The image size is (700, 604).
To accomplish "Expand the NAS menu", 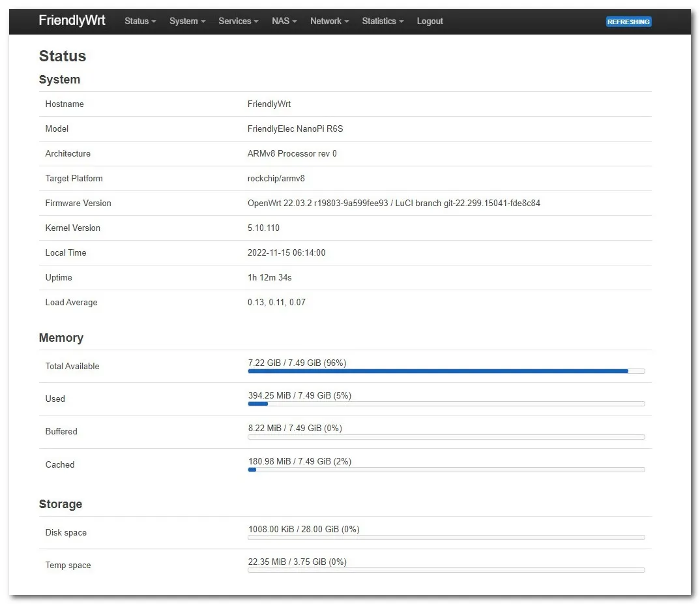I will tap(284, 22).
